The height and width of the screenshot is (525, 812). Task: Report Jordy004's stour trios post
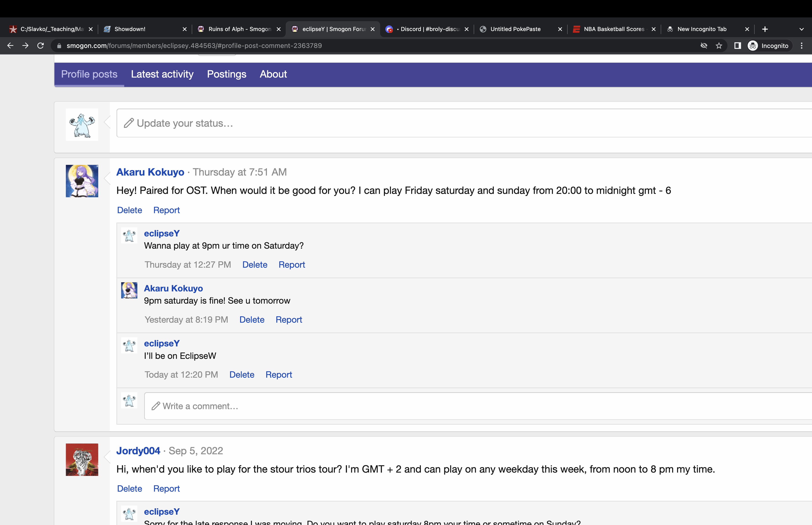click(x=166, y=489)
